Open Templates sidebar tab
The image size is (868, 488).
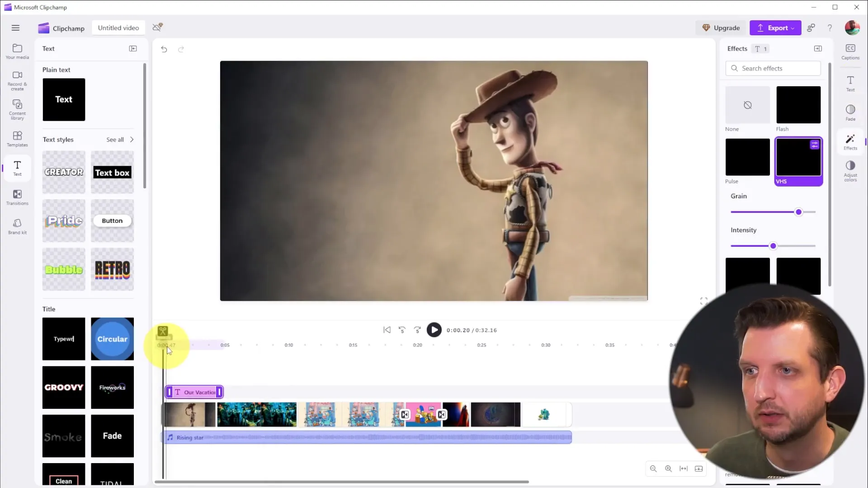tap(17, 139)
